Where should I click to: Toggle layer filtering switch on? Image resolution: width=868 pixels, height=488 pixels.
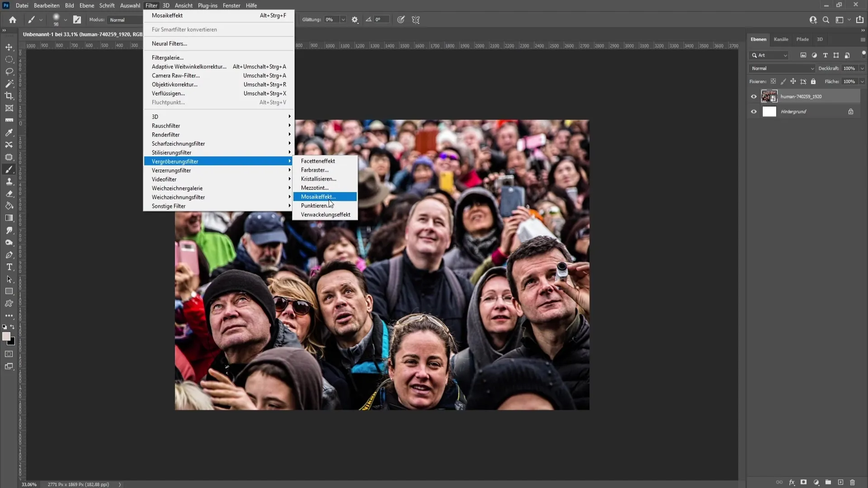tap(863, 54)
